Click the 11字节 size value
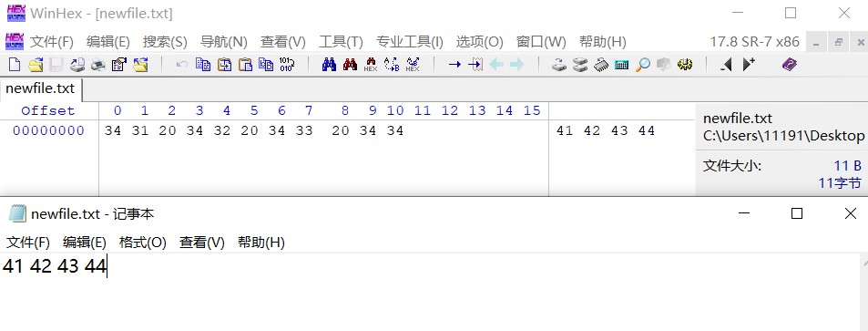Viewport: 868px width, 331px height. (840, 182)
